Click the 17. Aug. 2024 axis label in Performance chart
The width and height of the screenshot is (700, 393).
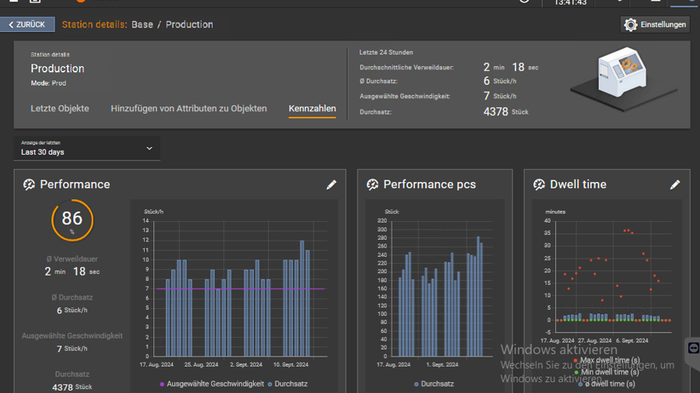click(156, 364)
